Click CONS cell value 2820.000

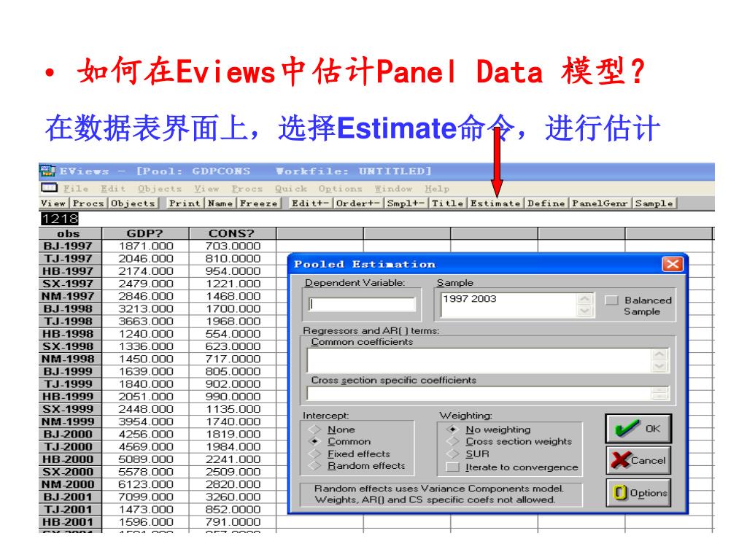pos(233,484)
